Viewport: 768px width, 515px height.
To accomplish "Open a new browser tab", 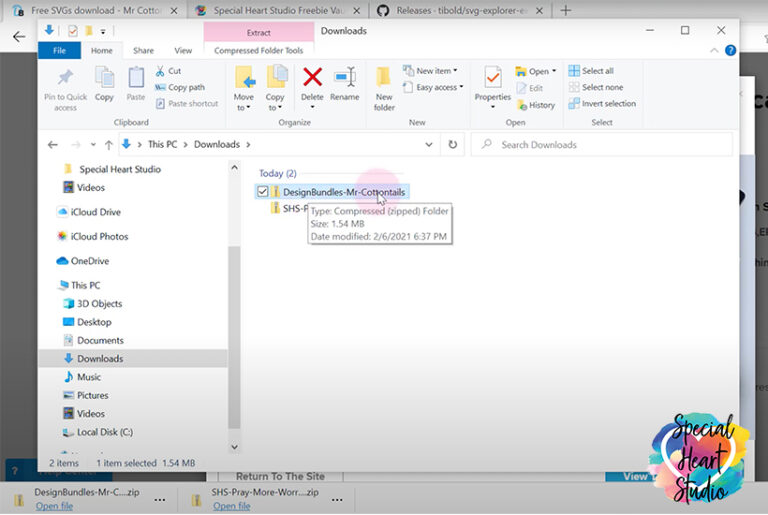I will pyautogui.click(x=566, y=10).
